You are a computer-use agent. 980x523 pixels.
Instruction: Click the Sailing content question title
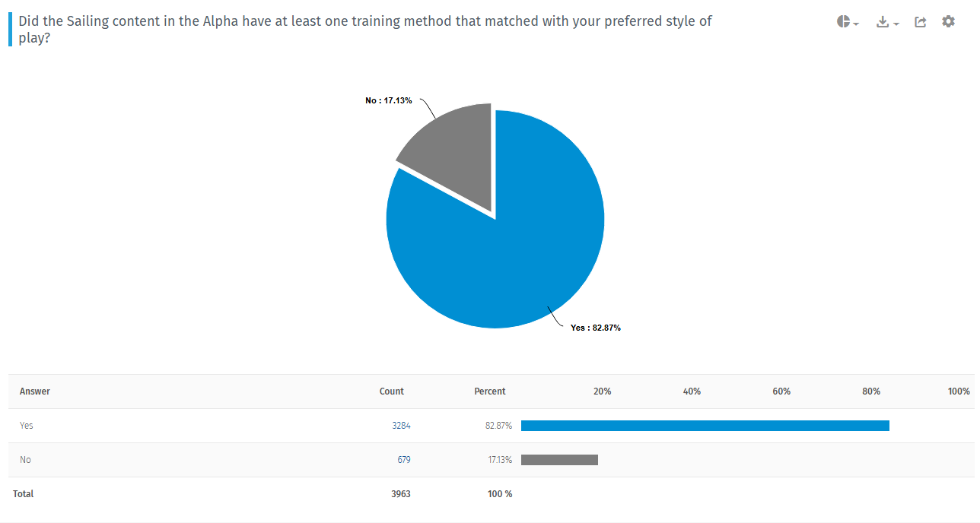tap(365, 29)
